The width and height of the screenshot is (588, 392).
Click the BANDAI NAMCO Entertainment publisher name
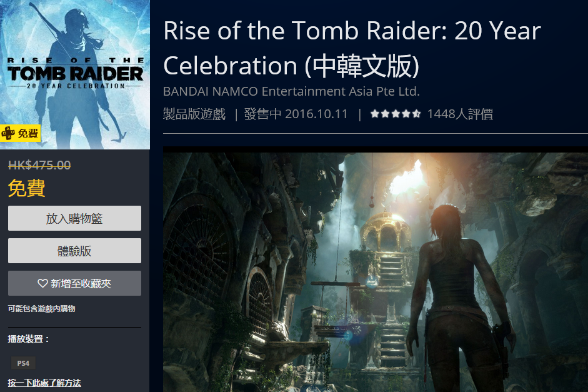pyautogui.click(x=291, y=91)
